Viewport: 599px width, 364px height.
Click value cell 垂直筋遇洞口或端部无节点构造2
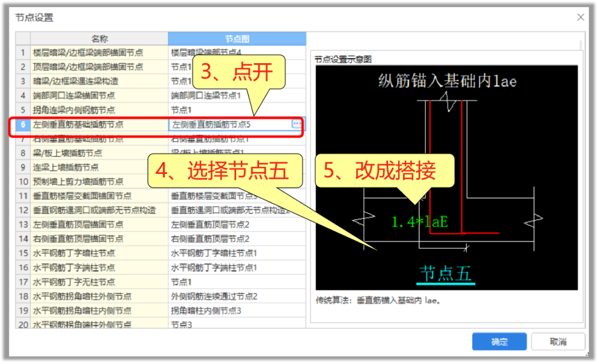237,210
